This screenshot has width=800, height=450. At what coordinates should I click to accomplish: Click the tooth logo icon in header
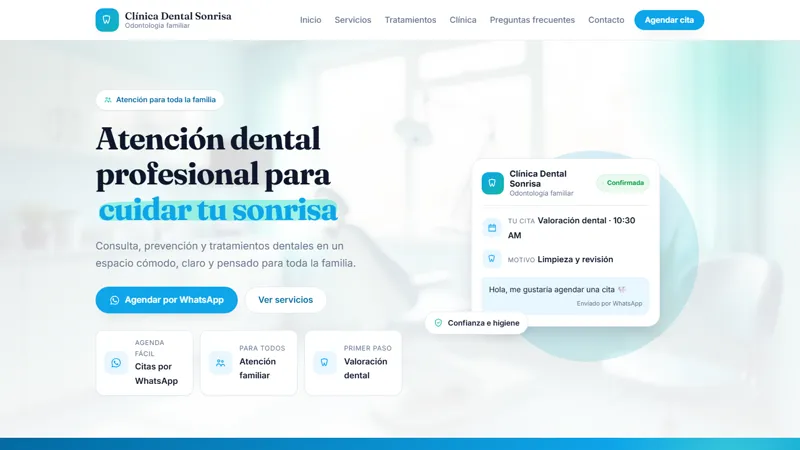tap(107, 20)
